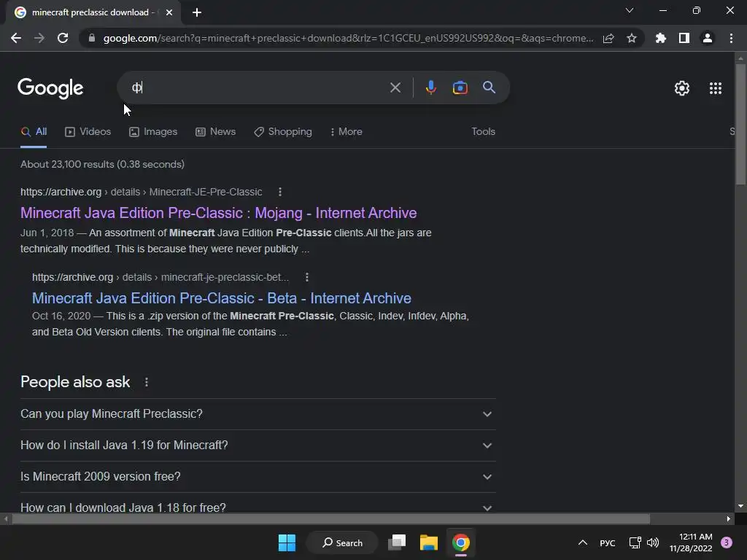Toggle Chrome side panel icon
Viewport: 747px width, 560px height.
click(684, 38)
